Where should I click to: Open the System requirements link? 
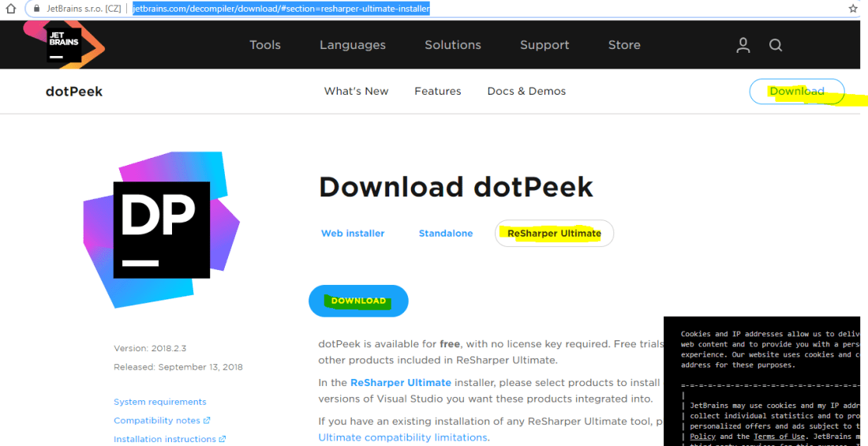160,402
